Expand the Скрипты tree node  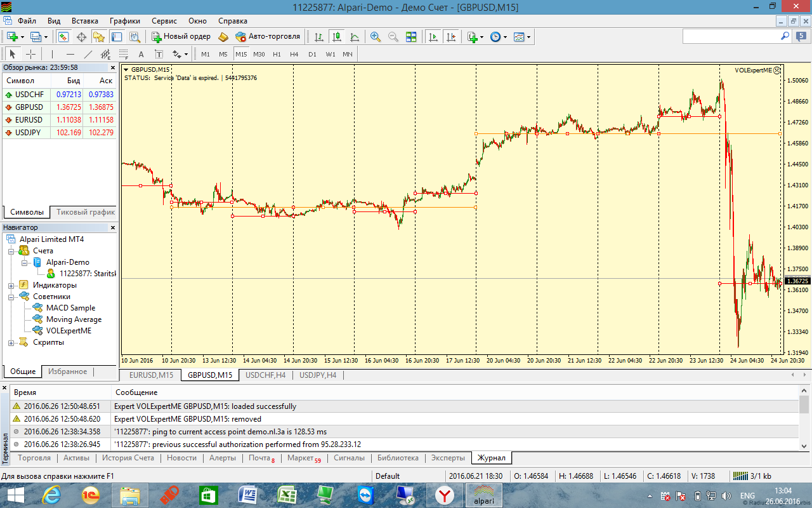(x=11, y=342)
